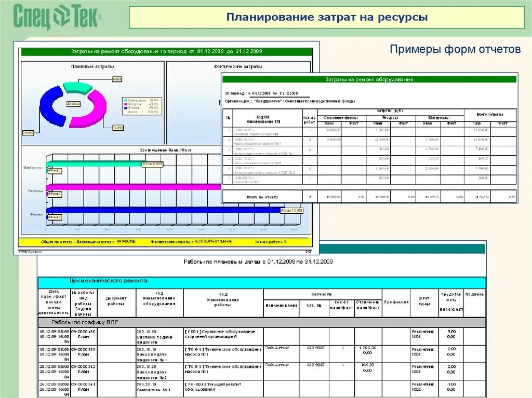Click row 6 with code 200.20.10 in cost table
532x398 pixels.
click(x=369, y=180)
